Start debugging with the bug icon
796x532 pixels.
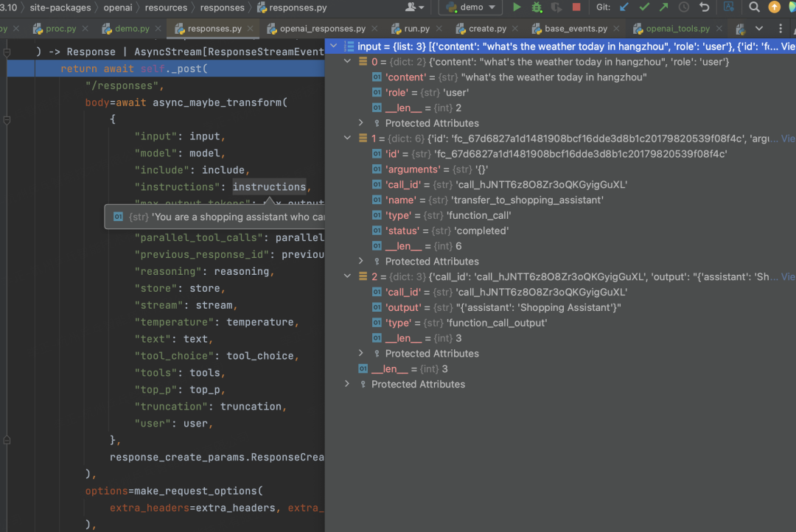coord(537,7)
